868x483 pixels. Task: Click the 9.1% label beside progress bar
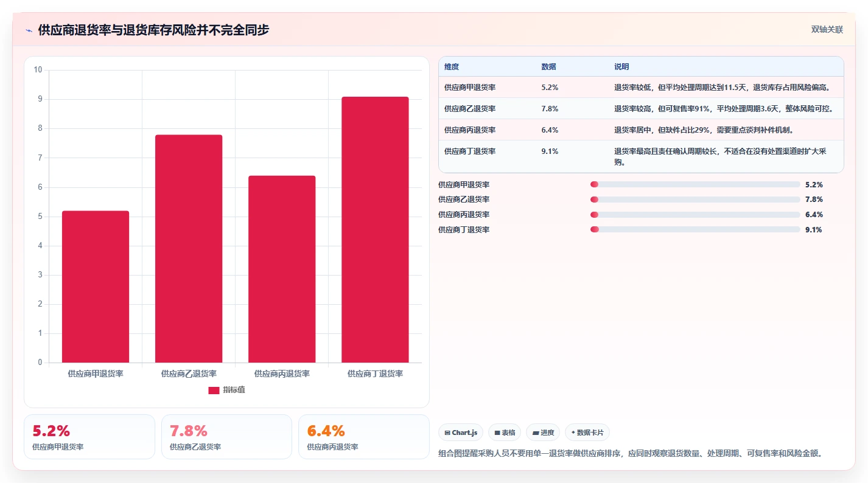[814, 229]
